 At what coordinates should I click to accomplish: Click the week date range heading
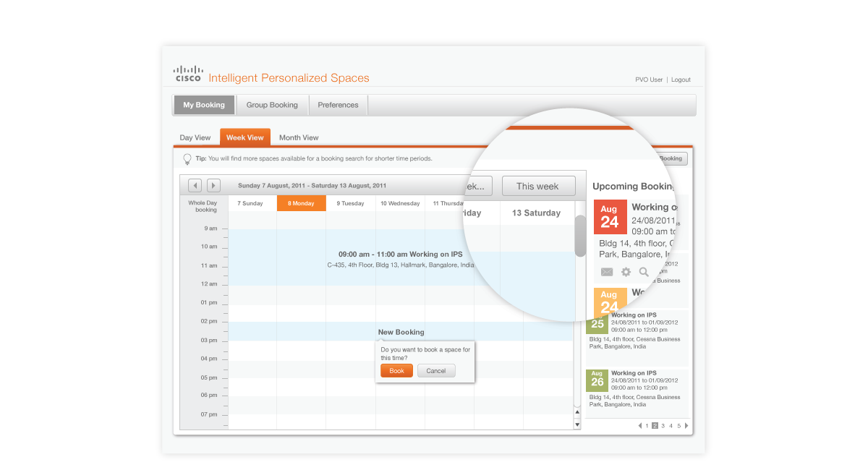click(x=312, y=185)
